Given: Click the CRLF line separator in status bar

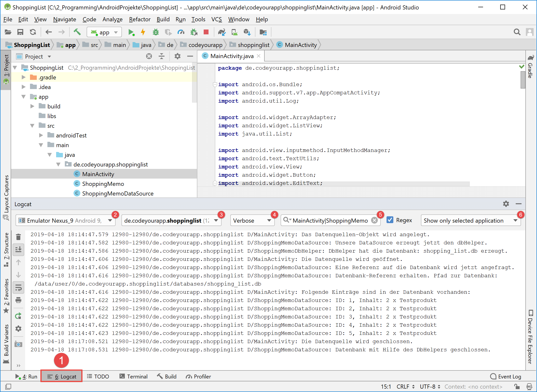Looking at the screenshot, I should click(x=405, y=386).
